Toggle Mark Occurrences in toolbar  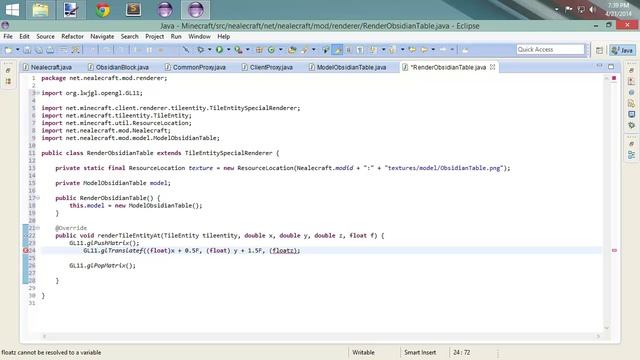coord(337,50)
